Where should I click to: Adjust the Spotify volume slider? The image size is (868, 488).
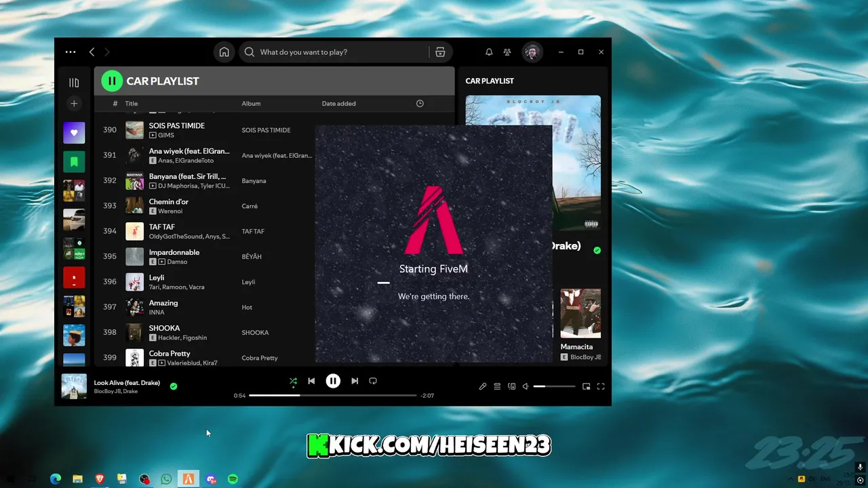554,386
